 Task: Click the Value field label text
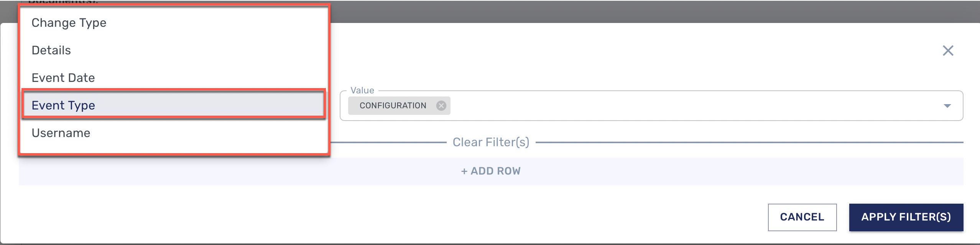(x=362, y=90)
